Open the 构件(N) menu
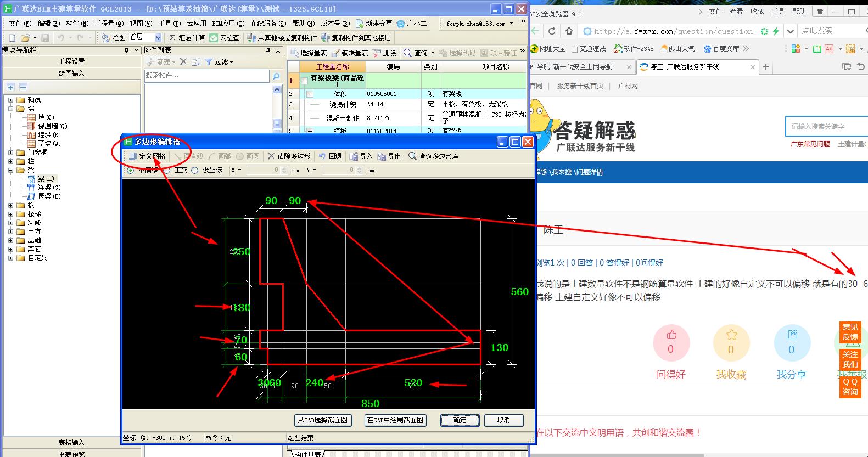This screenshot has width=868, height=457. coord(77,24)
